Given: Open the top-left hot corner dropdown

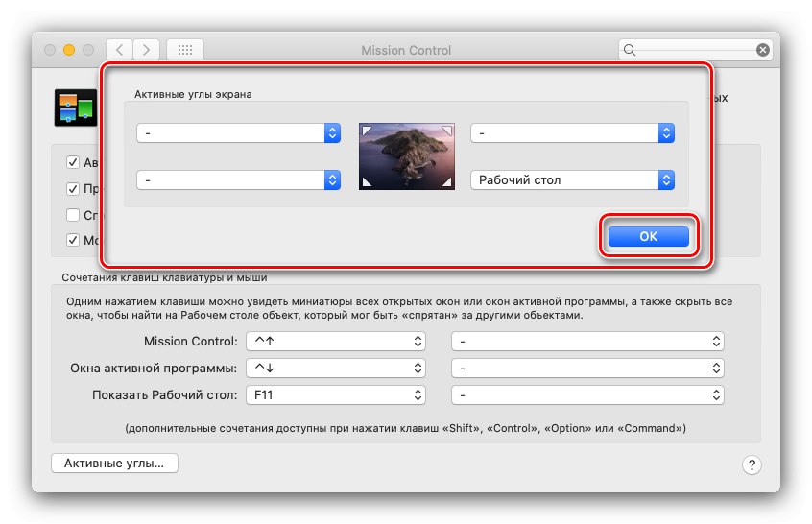Looking at the screenshot, I should (x=238, y=133).
